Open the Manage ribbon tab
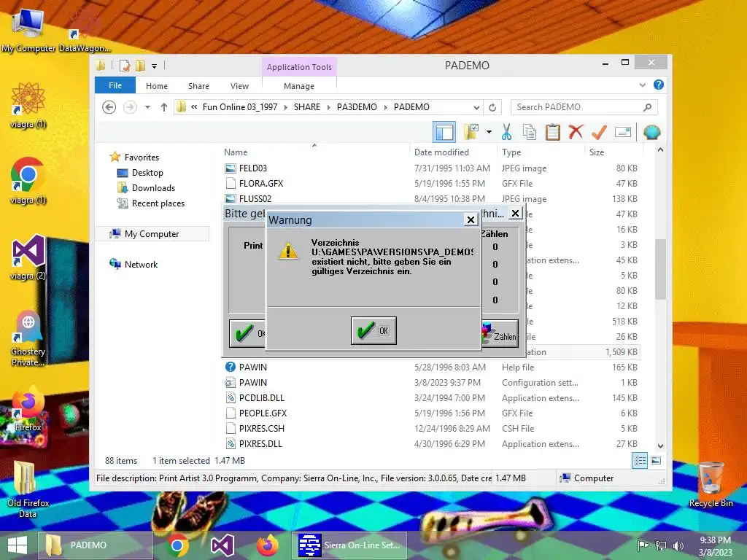747x560 pixels. point(298,86)
